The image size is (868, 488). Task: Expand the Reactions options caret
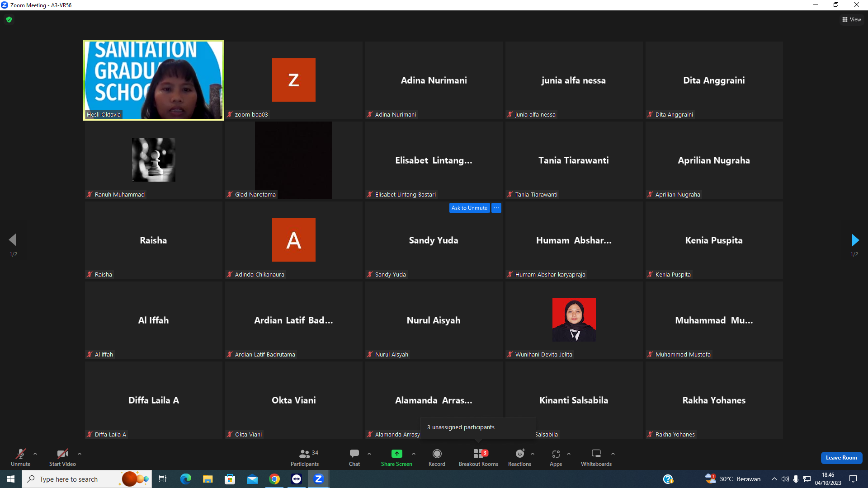pyautogui.click(x=533, y=454)
